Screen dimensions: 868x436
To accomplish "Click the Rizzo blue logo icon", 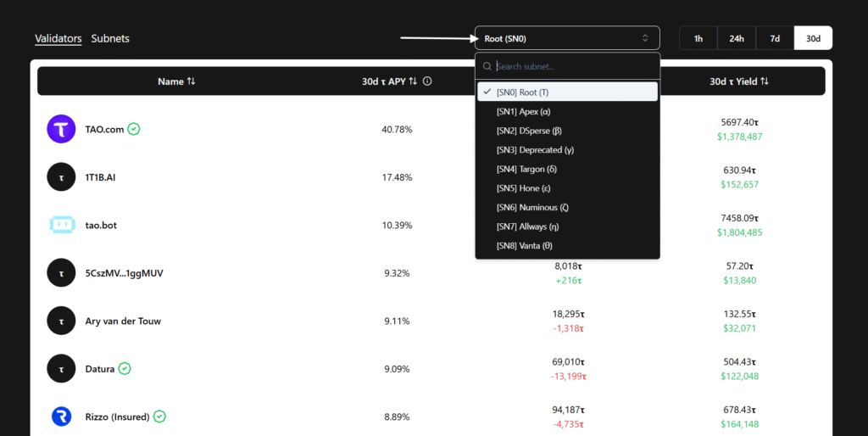I will point(61,416).
